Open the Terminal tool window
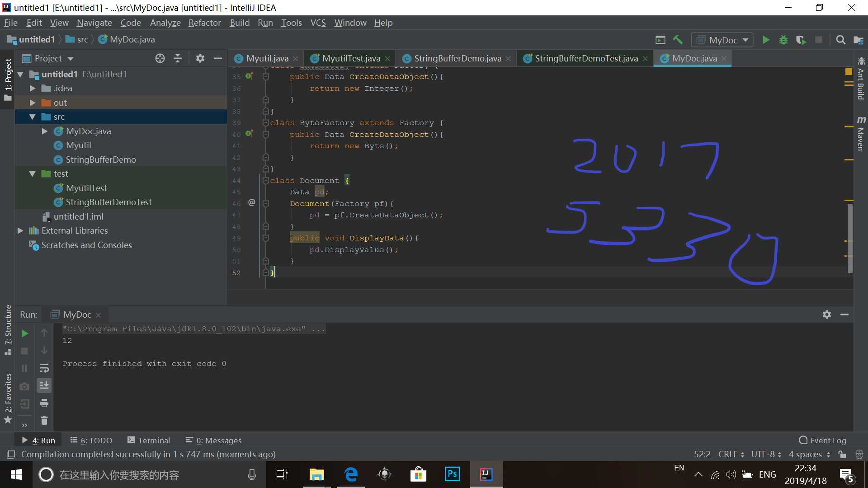Viewport: 868px width, 488px height. (x=149, y=440)
